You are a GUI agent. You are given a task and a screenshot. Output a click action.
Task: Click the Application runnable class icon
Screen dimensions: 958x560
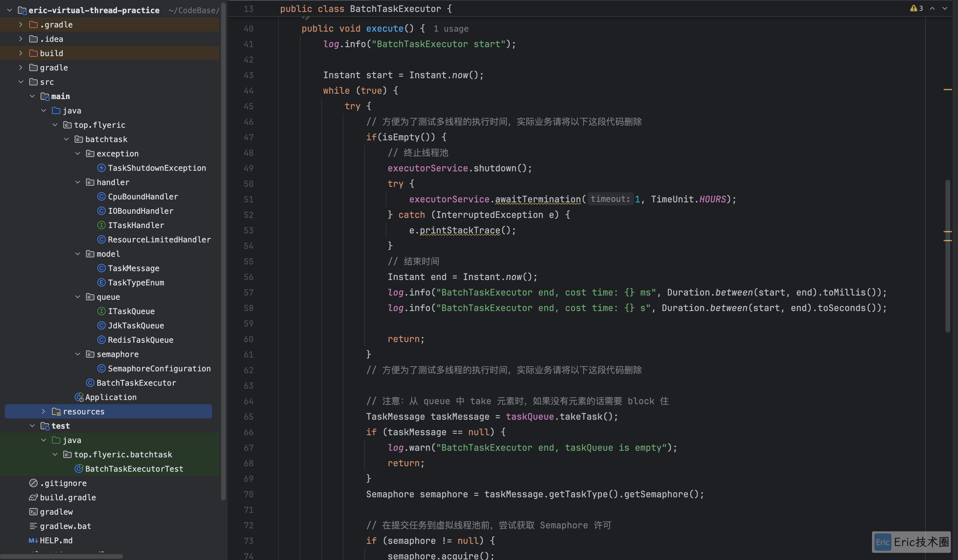[x=79, y=397]
